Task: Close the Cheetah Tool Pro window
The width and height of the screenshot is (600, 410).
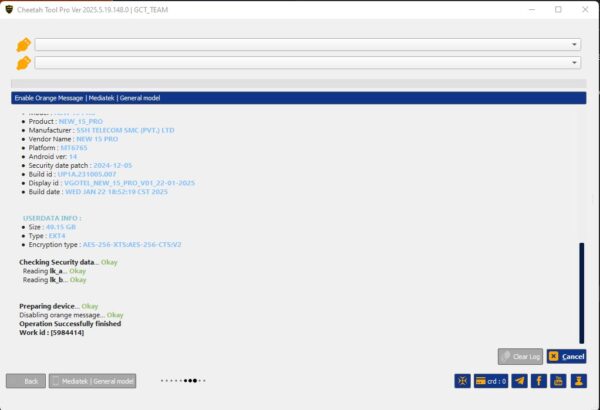Action: [x=585, y=10]
